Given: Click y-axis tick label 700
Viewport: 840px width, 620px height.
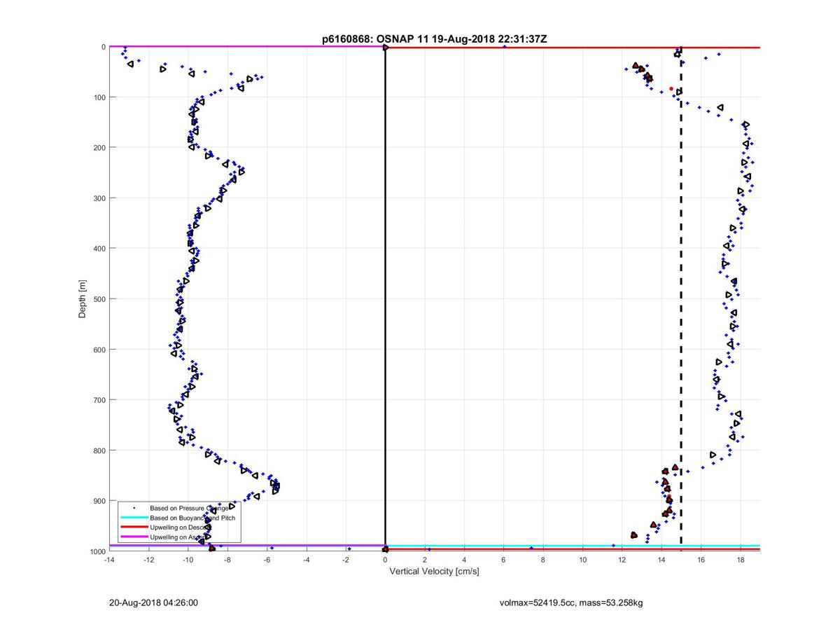Looking at the screenshot, I should (99, 400).
